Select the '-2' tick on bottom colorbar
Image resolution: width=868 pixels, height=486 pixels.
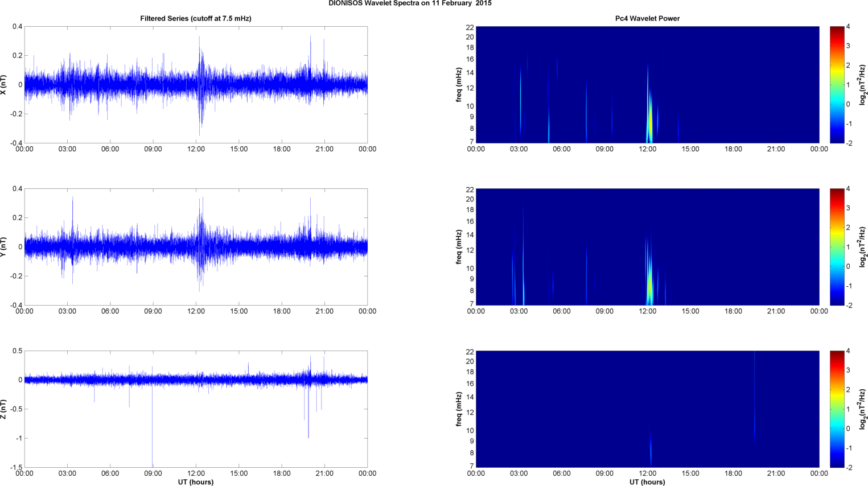849,467
